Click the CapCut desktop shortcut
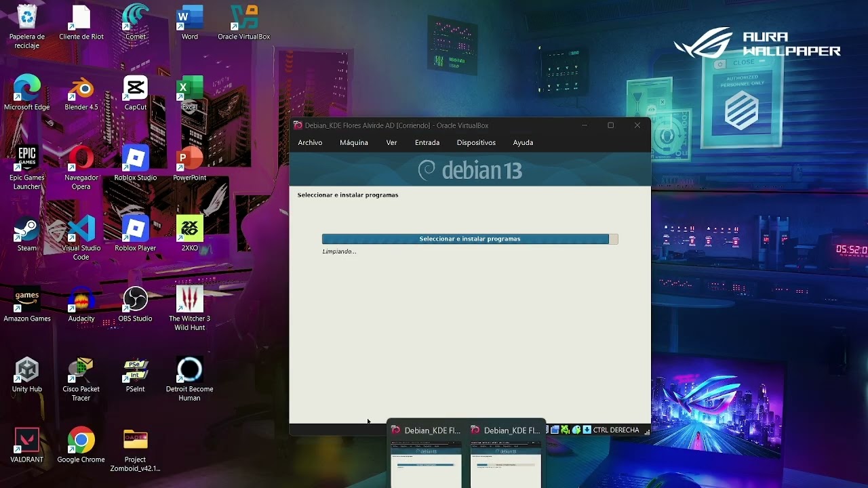The width and height of the screenshot is (868, 488). [x=136, y=92]
